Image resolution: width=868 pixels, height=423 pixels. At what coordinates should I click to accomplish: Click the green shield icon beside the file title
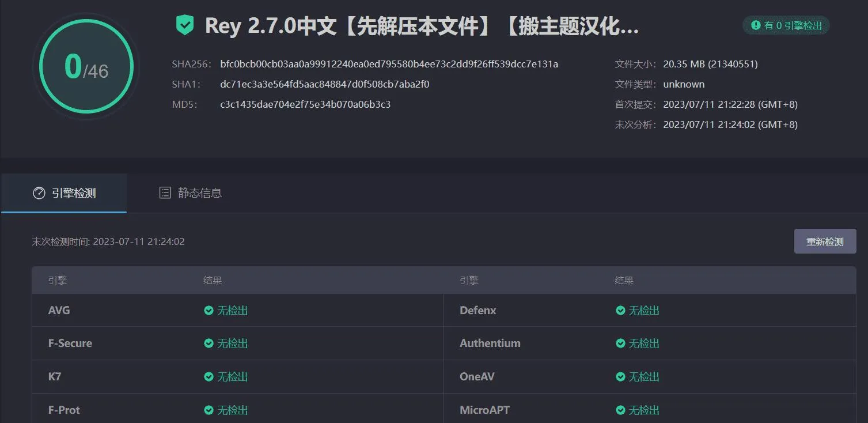(x=185, y=25)
